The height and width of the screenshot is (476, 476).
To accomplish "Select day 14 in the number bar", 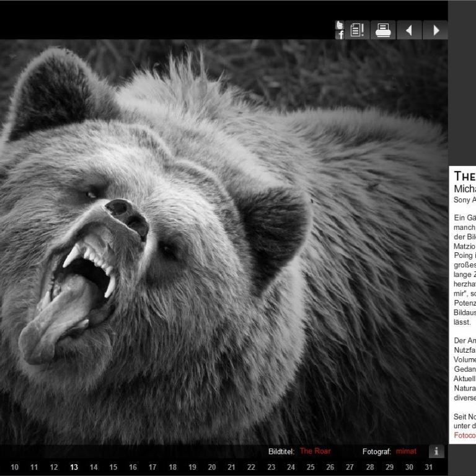I will pyautogui.click(x=94, y=467).
